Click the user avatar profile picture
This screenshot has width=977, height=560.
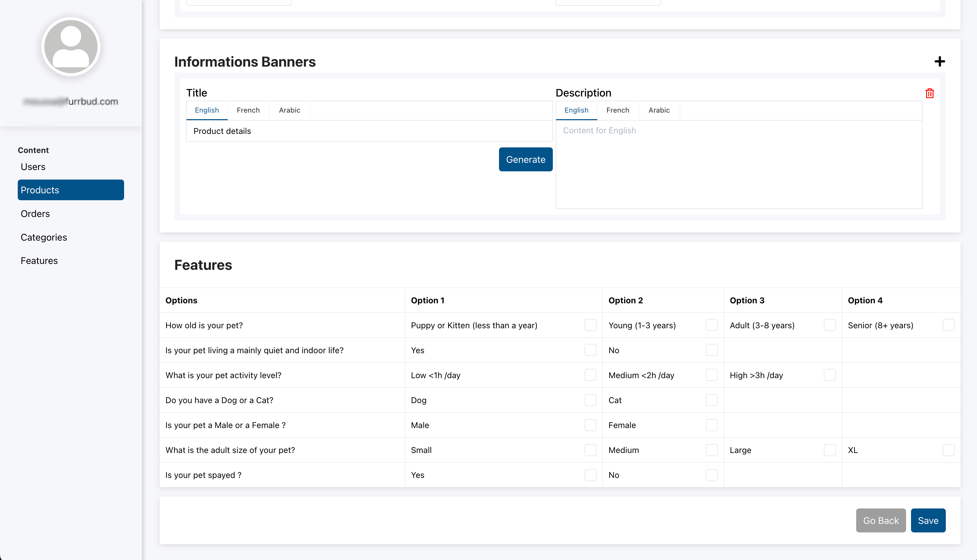click(71, 47)
